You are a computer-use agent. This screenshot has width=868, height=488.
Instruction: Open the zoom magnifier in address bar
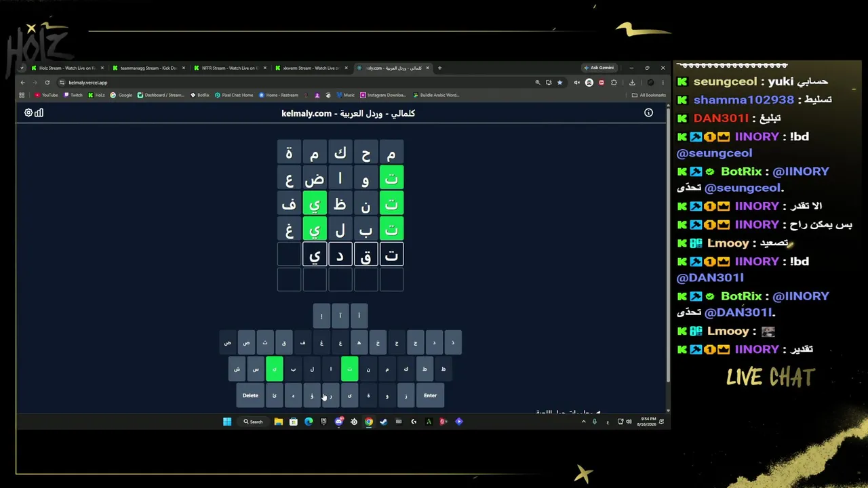[x=538, y=83]
